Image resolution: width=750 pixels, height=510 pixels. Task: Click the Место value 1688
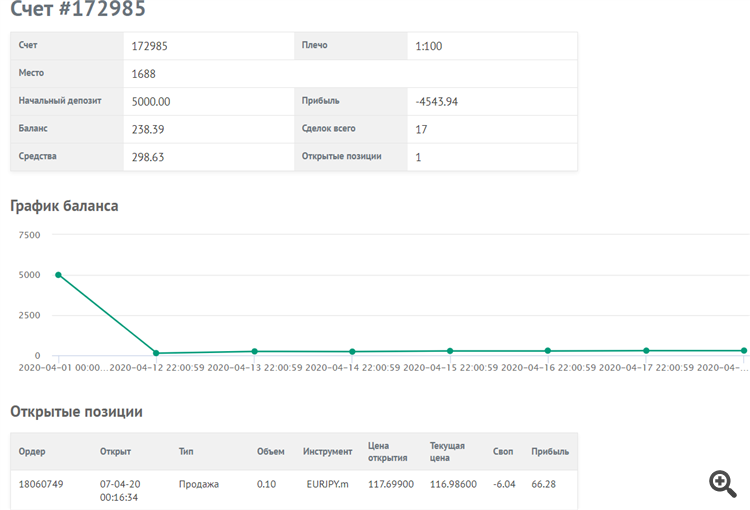pyautogui.click(x=143, y=74)
